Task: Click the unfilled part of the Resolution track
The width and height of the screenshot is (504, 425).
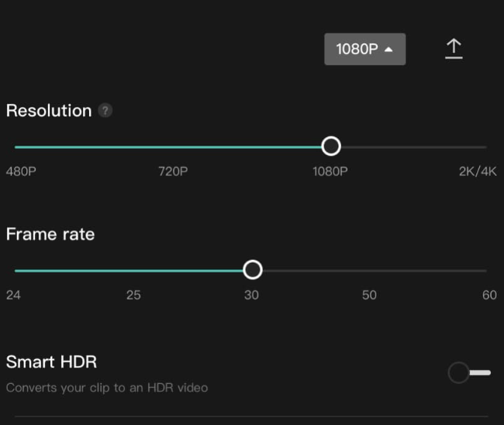Action: click(x=411, y=147)
